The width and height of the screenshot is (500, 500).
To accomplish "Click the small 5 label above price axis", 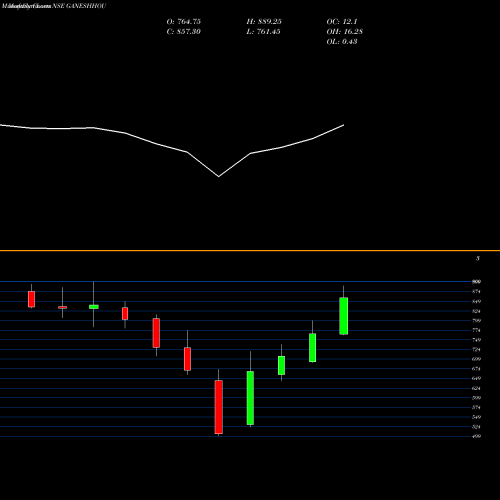I will [x=478, y=258].
